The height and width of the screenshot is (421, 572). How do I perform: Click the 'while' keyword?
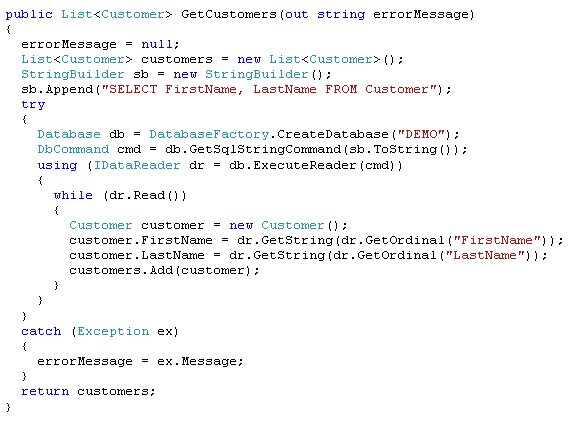73,195
